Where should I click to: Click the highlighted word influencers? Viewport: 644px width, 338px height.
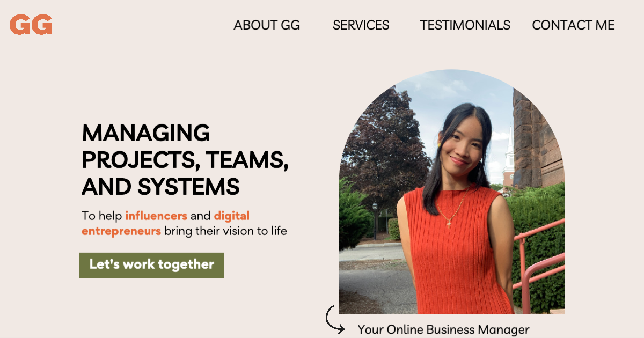point(156,216)
